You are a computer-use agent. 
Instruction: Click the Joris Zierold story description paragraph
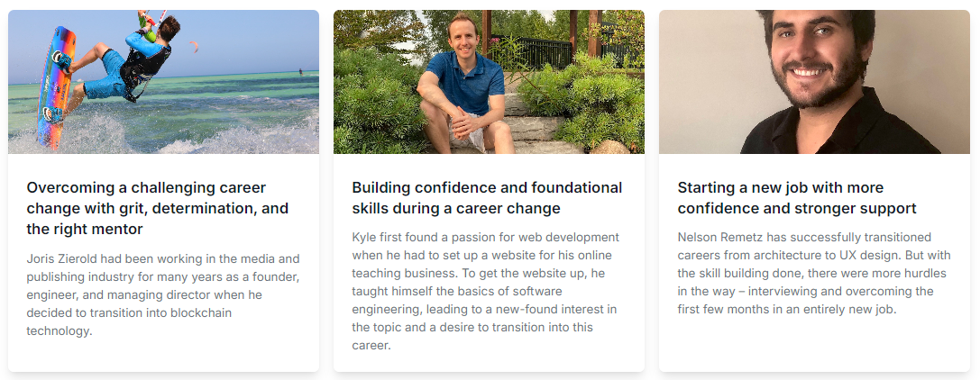click(x=163, y=294)
